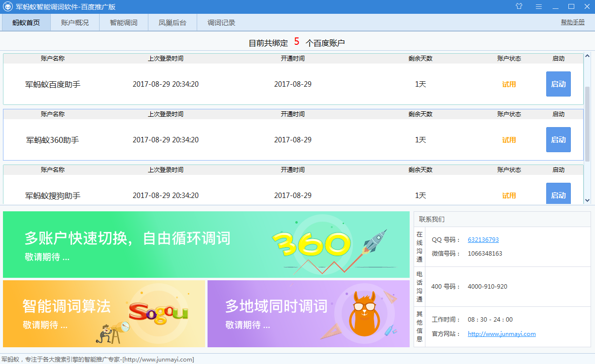Click the 2017-08-29 开通时间 of 军蚂蚁搜狗助手
Screen dimensions: 595x364
point(293,196)
